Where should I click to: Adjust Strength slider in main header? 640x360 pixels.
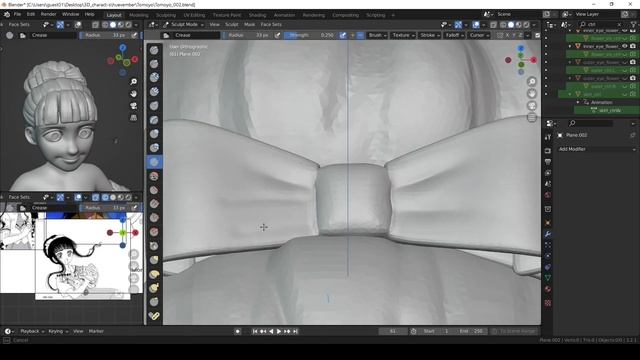[311, 36]
